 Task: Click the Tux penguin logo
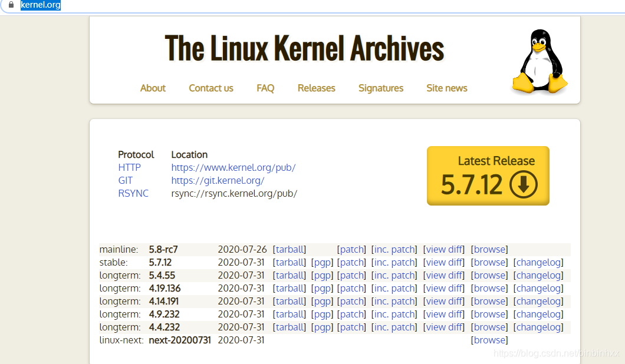pos(540,61)
